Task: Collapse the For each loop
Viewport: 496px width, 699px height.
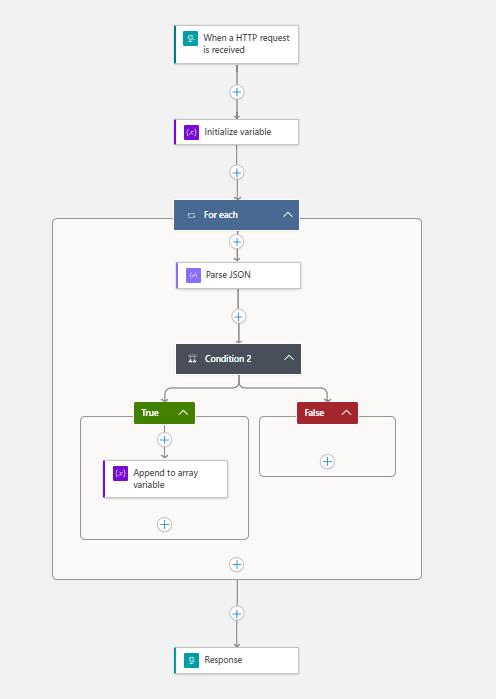Action: click(x=288, y=215)
